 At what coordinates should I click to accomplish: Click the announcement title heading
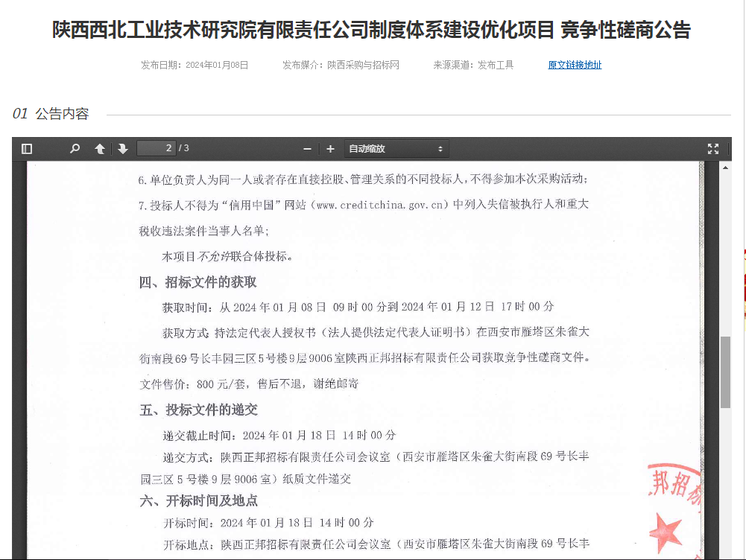pos(371,30)
